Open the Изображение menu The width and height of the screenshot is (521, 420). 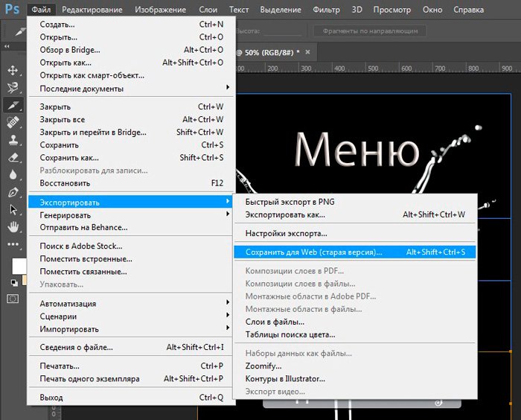(161, 10)
